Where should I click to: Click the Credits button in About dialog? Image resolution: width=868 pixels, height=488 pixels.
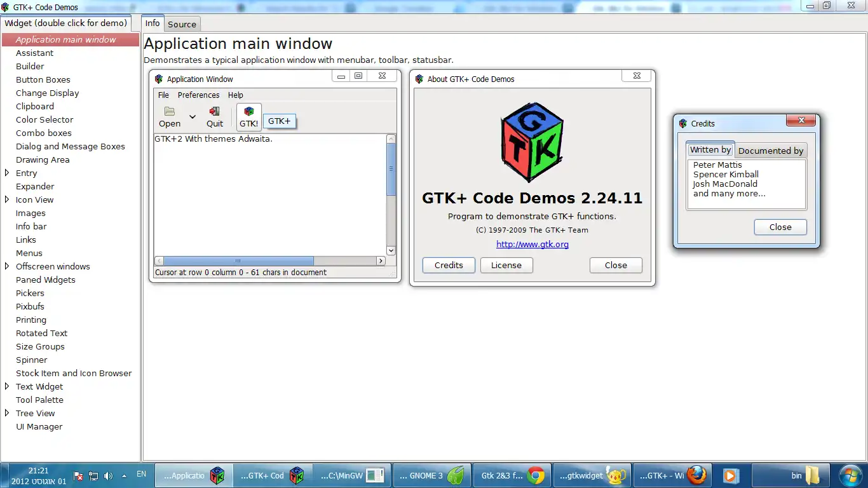point(449,266)
